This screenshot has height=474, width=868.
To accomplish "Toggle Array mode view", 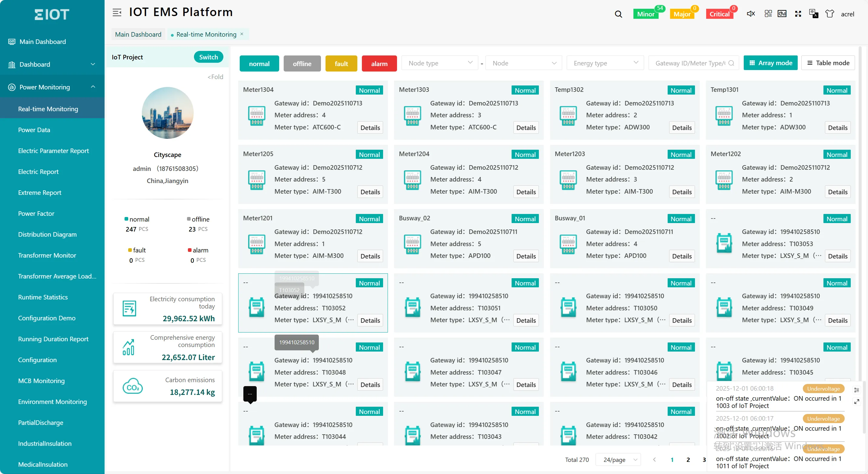I will tap(770, 63).
